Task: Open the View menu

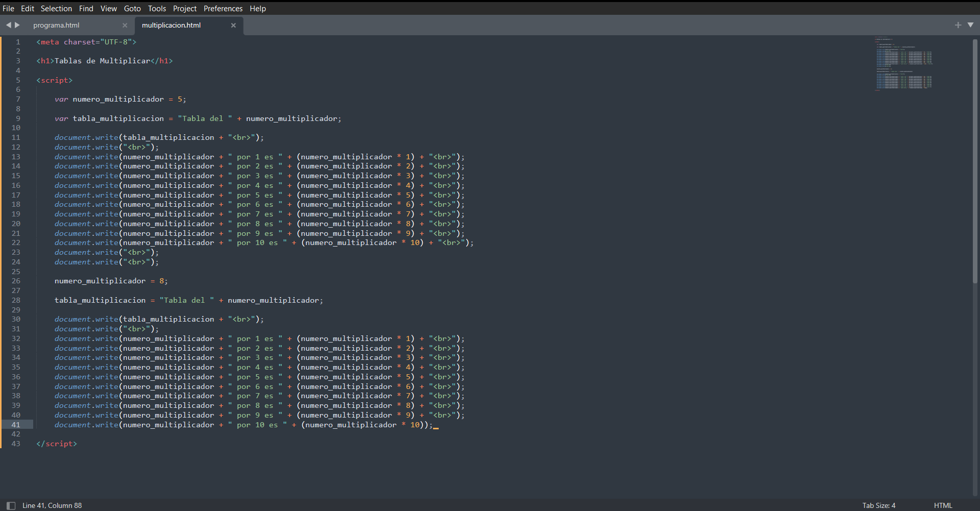Action: [108, 9]
